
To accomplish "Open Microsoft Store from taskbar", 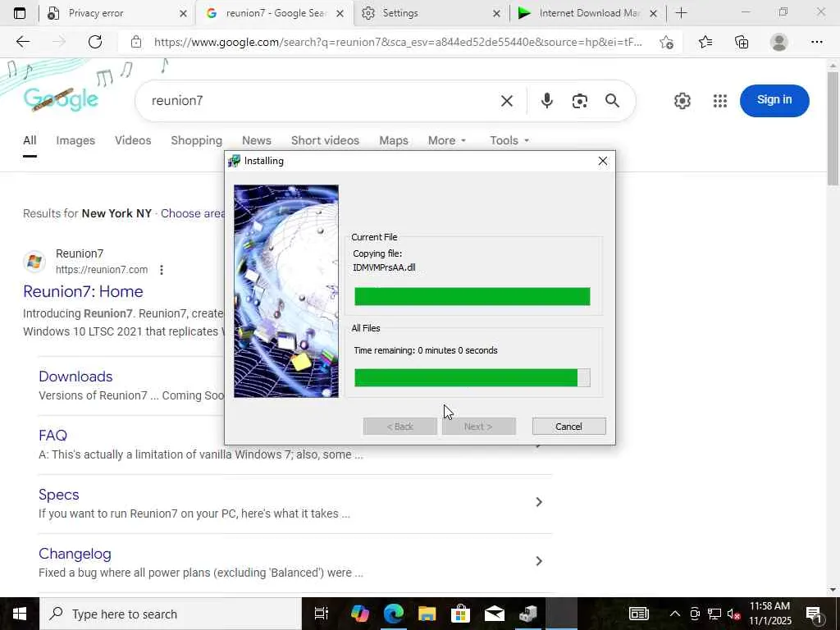I will pos(460,614).
